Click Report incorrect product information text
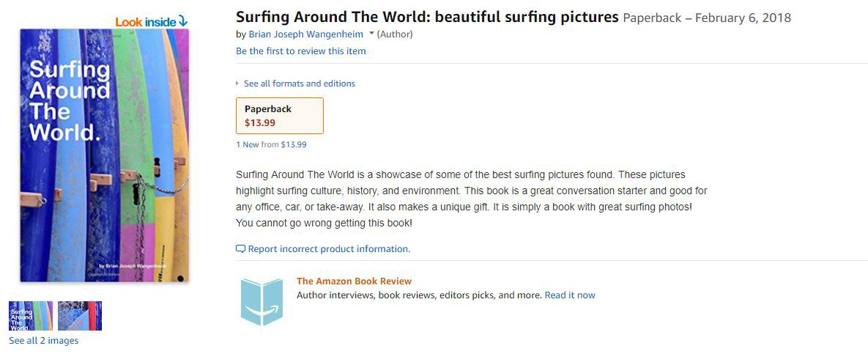The image size is (868, 354). (x=329, y=249)
